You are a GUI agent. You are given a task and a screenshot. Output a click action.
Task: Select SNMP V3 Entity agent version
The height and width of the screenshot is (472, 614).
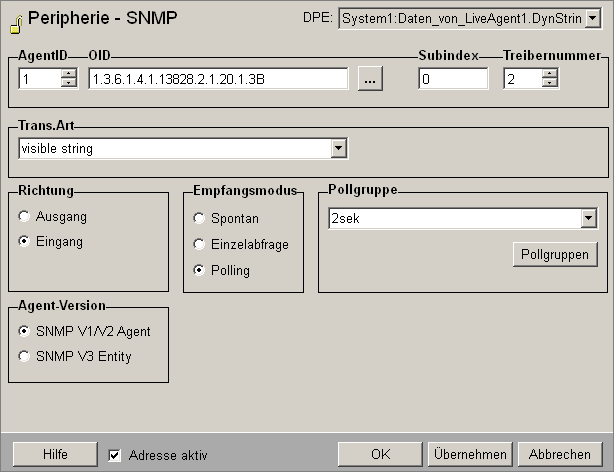tap(25, 356)
